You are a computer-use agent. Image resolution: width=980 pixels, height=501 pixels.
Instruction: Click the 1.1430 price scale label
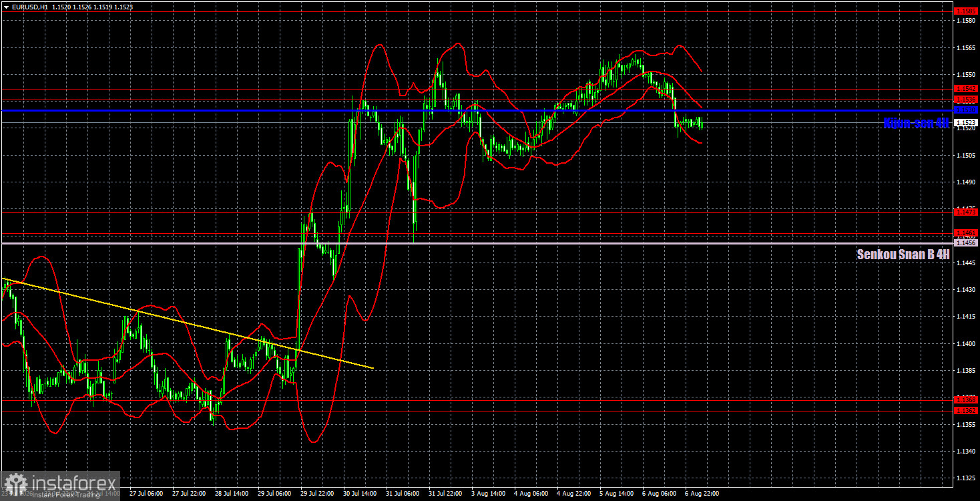click(x=966, y=289)
